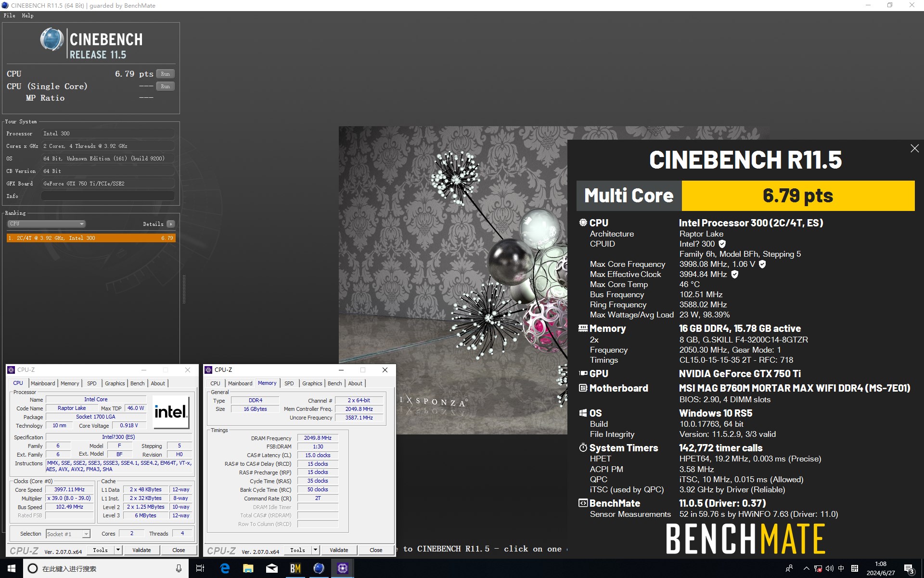Click the Motherboard icon in BenchMate panel

tap(583, 388)
